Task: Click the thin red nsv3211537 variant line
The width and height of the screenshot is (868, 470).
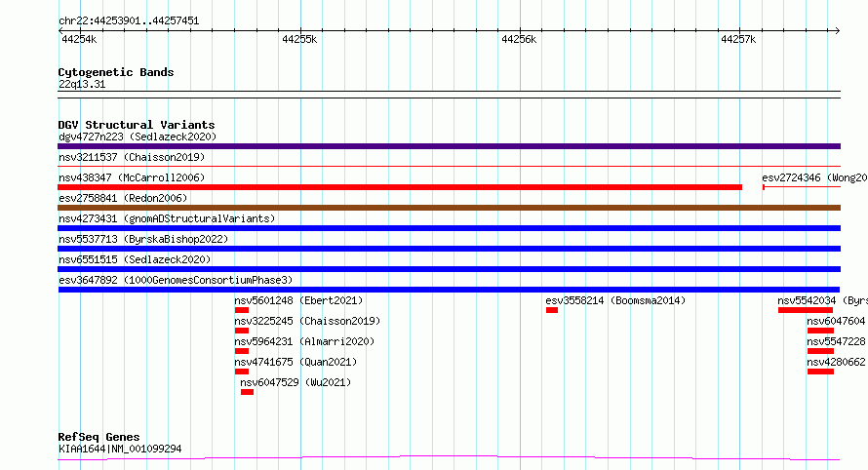Action: [x=449, y=166]
